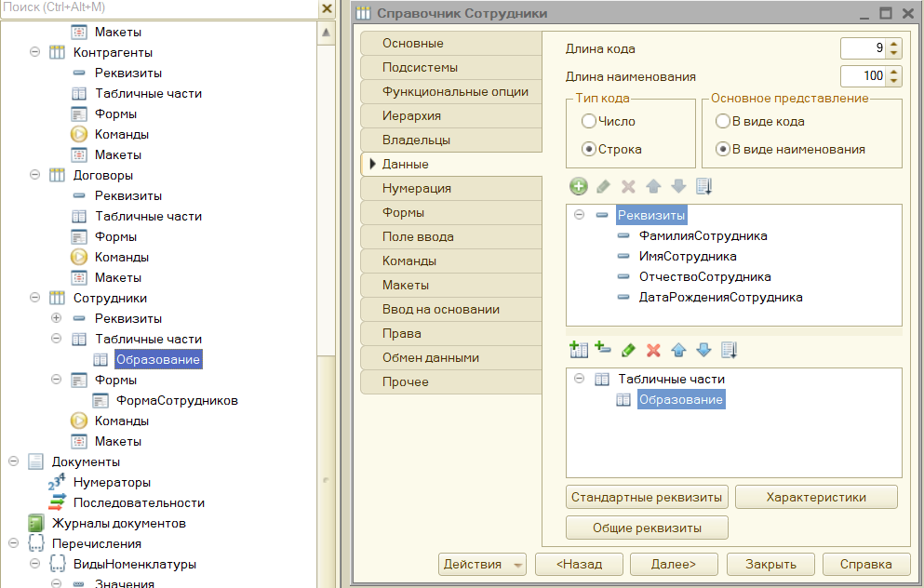The height and width of the screenshot is (588, 924).
Task: Collapse Документы node in tree
Action: coord(14,461)
